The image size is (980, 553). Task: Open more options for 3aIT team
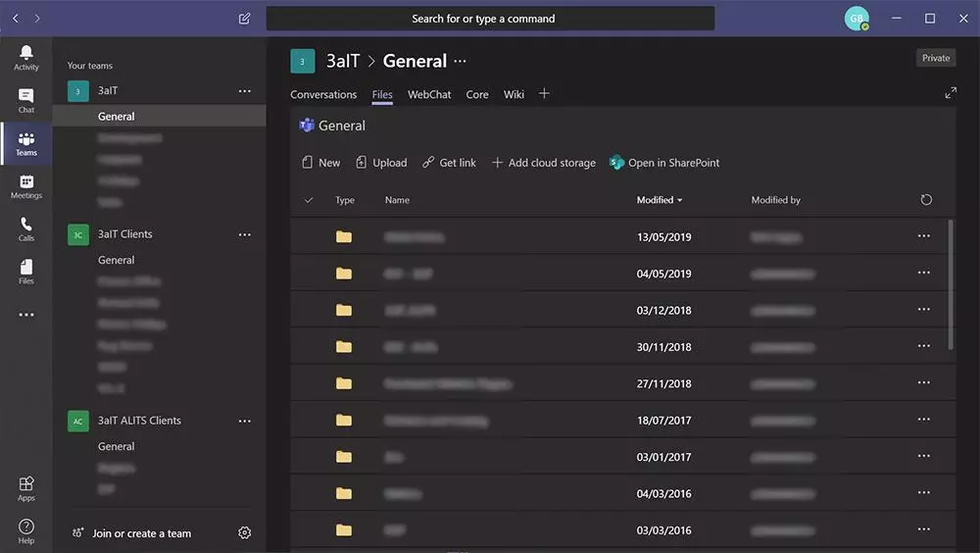click(244, 91)
